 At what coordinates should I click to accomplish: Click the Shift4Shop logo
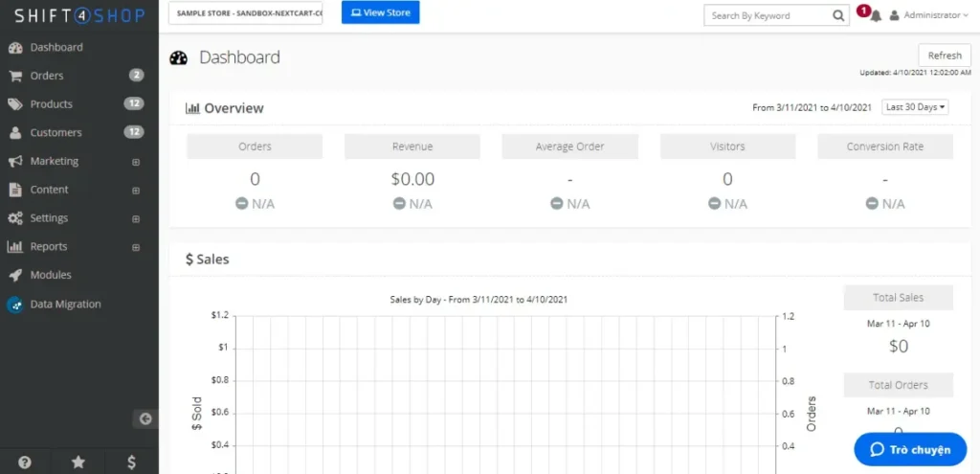point(79,15)
